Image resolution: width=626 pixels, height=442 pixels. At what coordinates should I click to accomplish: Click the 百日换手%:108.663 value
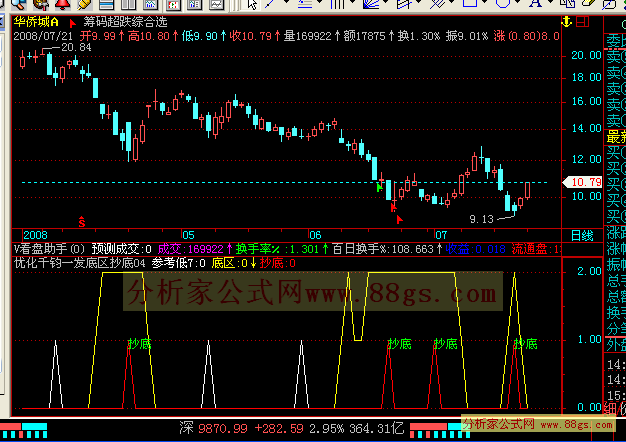[382, 249]
